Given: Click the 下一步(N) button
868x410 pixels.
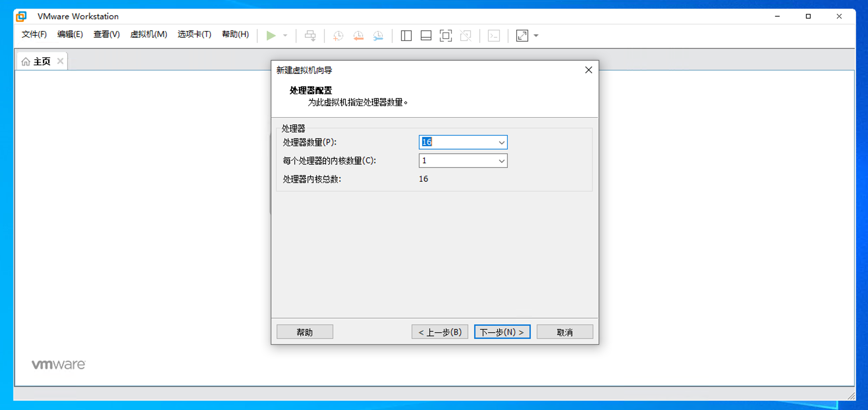Looking at the screenshot, I should [x=502, y=332].
